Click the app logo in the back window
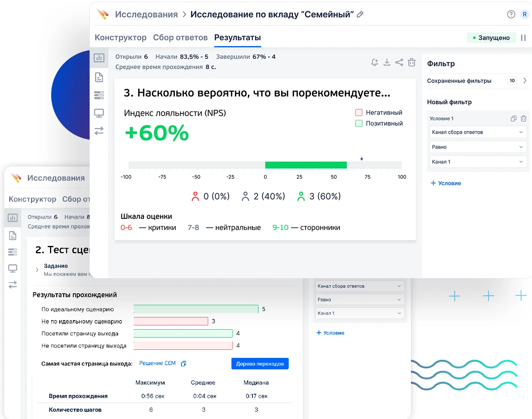 [16, 178]
